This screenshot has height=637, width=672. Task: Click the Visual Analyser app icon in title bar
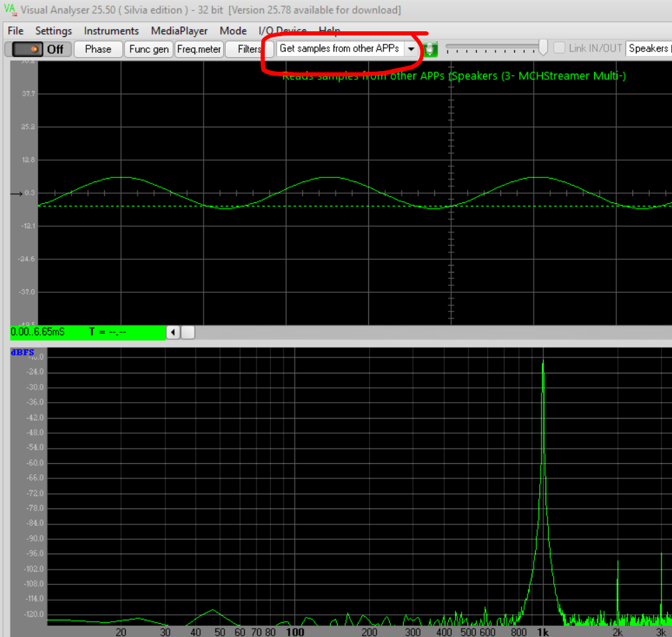coord(10,10)
